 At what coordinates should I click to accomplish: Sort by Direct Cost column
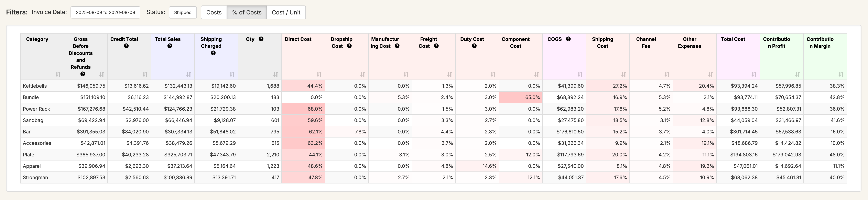click(x=319, y=74)
